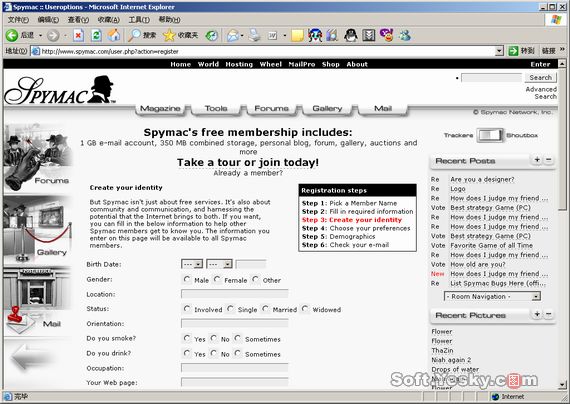Switch to the Magazine tab
Image resolution: width=570 pixels, height=404 pixels.
click(160, 108)
